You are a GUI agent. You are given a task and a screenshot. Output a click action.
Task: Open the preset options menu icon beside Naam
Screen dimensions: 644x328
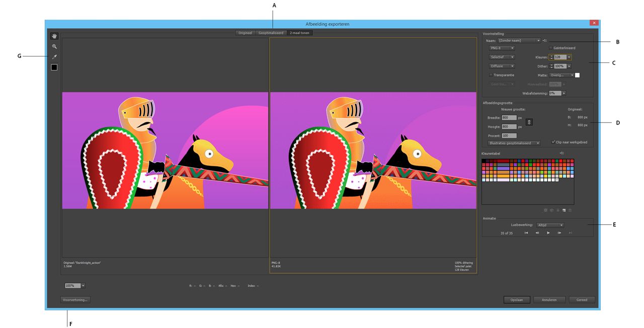(545, 40)
